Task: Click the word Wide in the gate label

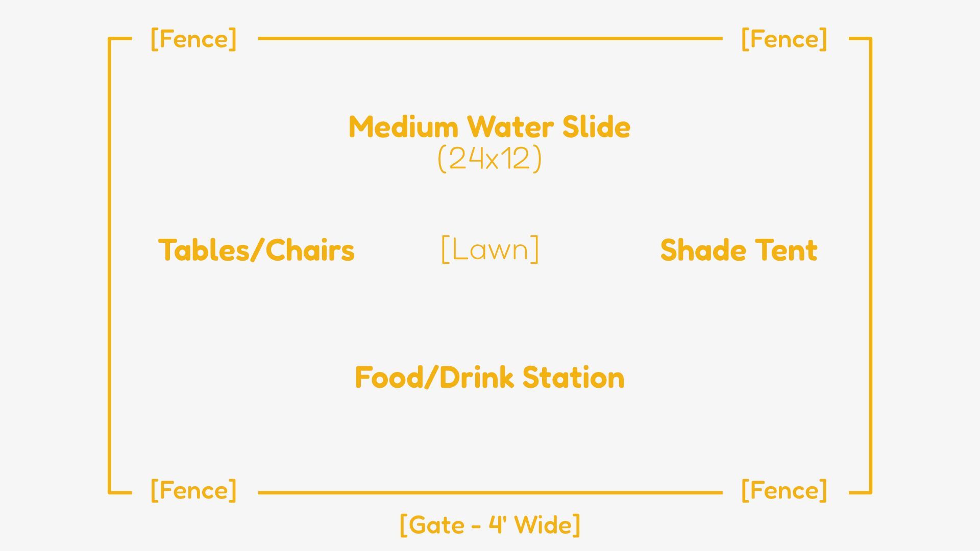Action: pyautogui.click(x=543, y=525)
